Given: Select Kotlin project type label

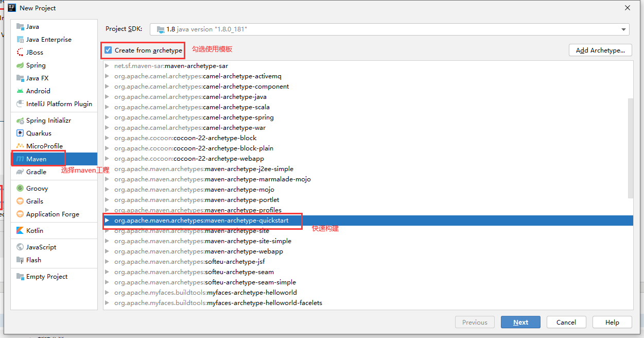Looking at the screenshot, I should [x=35, y=231].
